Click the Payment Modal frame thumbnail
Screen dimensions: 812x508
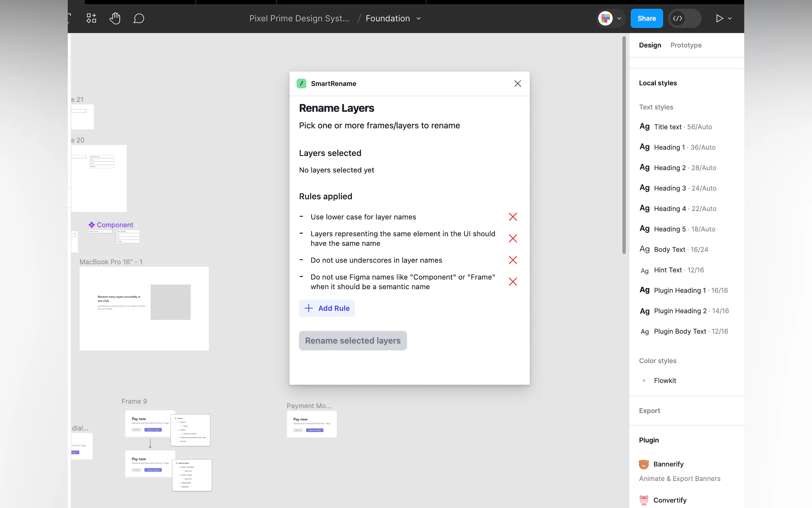[311, 424]
